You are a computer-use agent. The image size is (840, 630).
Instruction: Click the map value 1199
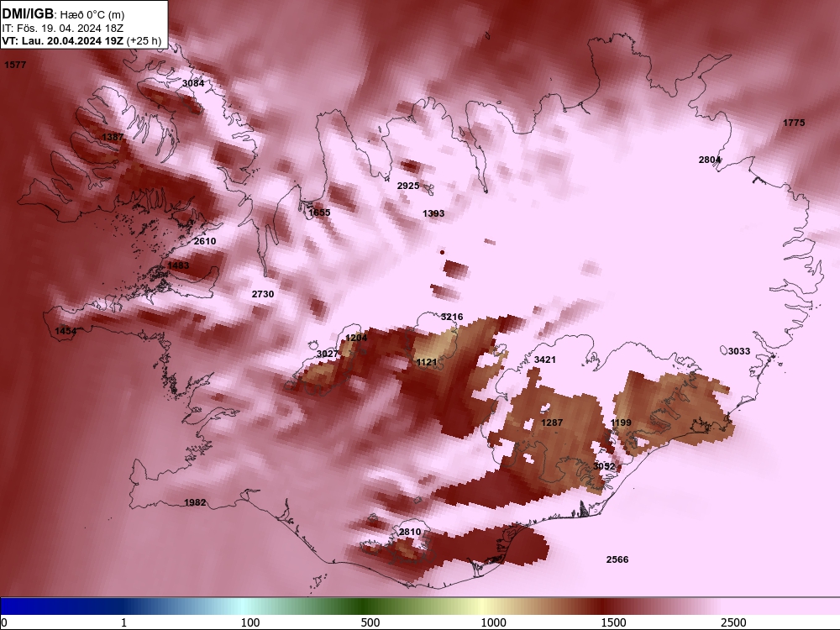[621, 423]
